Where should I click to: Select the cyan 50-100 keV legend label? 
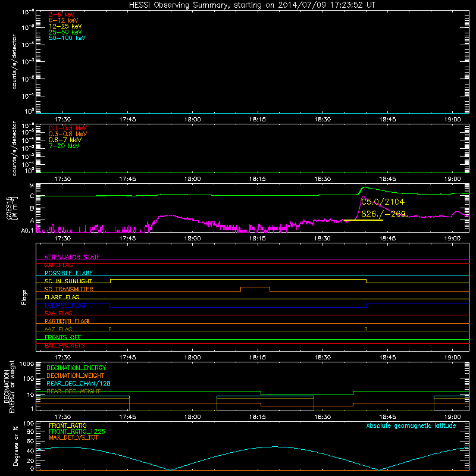point(67,38)
